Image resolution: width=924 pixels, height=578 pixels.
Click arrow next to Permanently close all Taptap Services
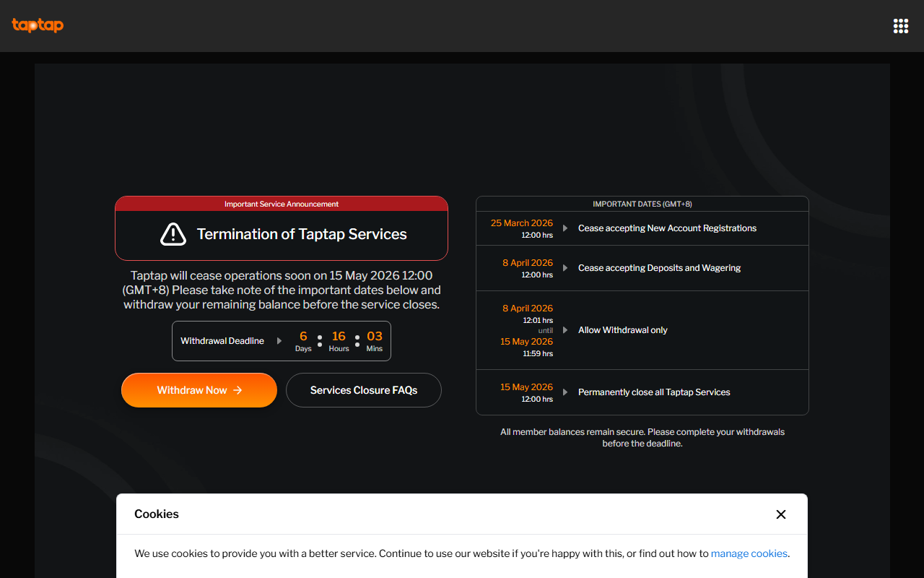[565, 392]
